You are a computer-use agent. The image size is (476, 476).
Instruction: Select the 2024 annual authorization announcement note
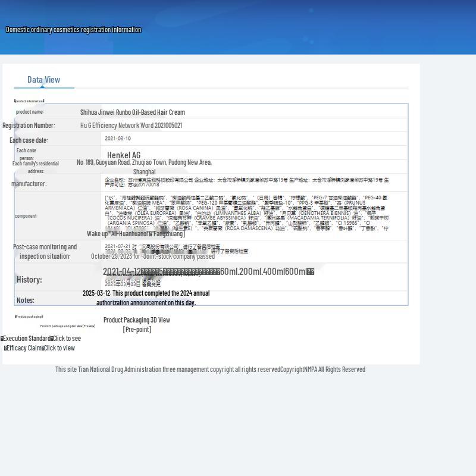pyautogui.click(x=146, y=298)
